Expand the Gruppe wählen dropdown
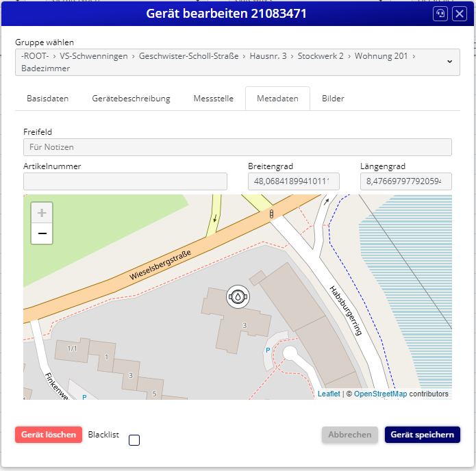Image resolution: width=476 pixels, height=471 pixels. (449, 62)
